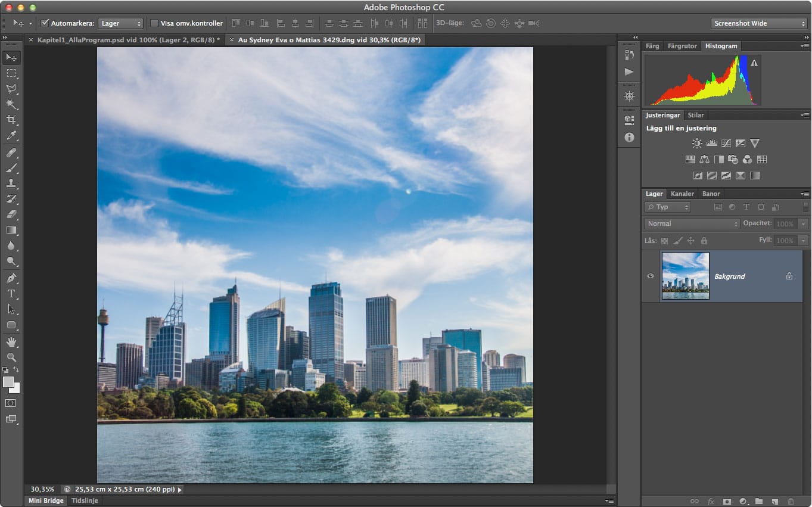This screenshot has height=507, width=812.
Task: Create a new layer from Layers panel
Action: [774, 502]
